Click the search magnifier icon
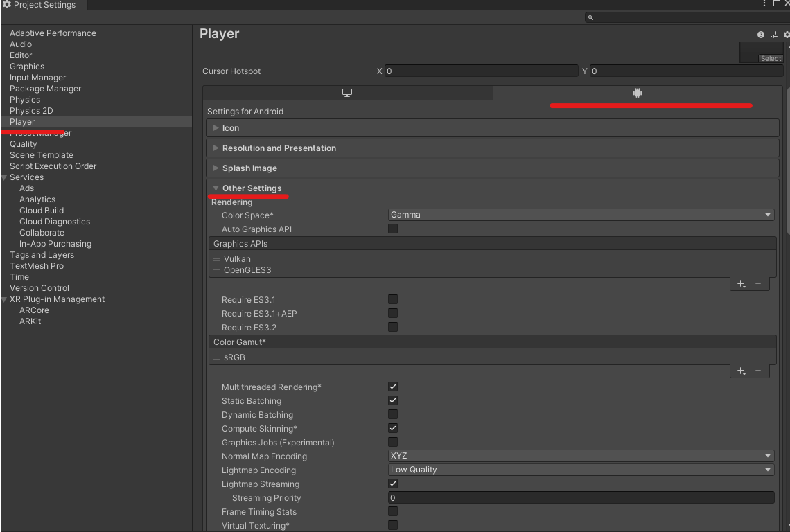 (590, 17)
